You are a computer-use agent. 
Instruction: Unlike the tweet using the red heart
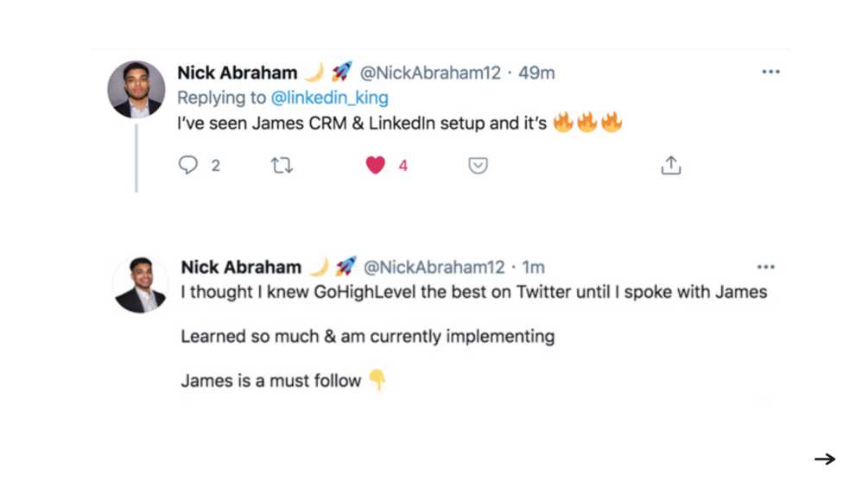[375, 165]
